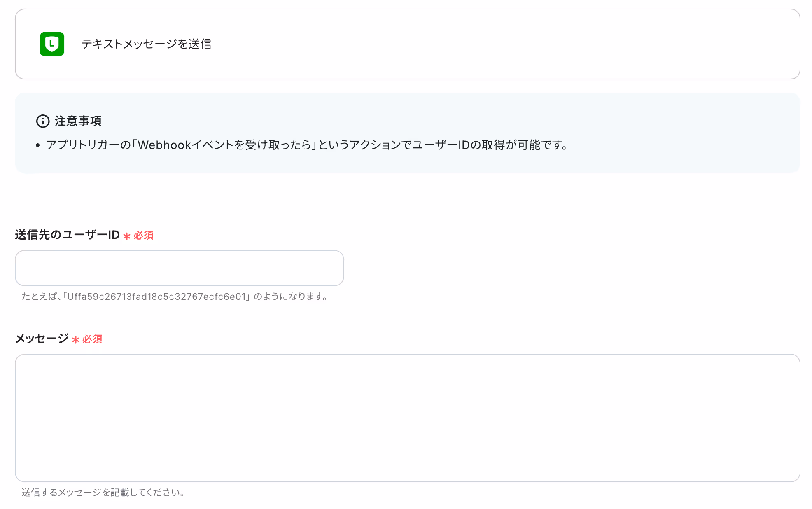Screen dimensions: 812x509
Task: Click the red asterisk next to 送信先のユーザーID
Action: coord(127,236)
